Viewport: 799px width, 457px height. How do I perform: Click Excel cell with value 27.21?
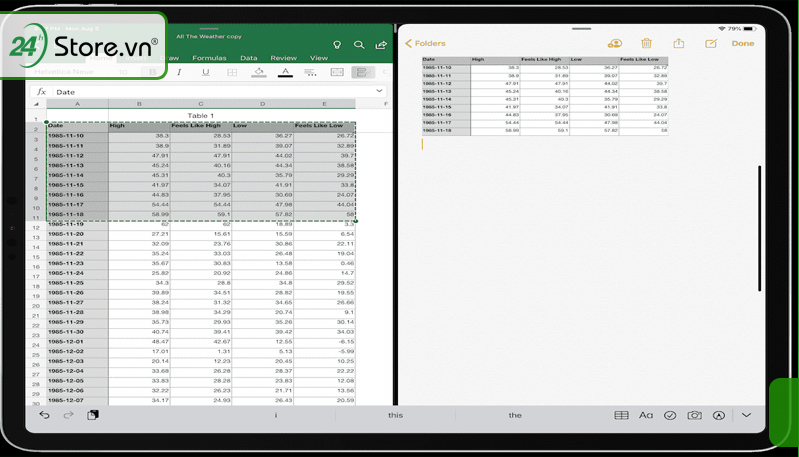tap(139, 234)
